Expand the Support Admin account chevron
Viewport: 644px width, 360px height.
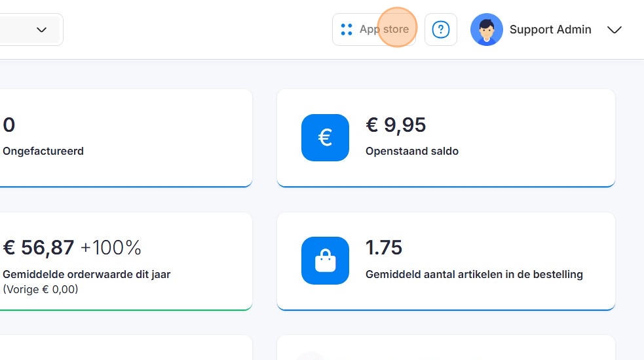(614, 30)
